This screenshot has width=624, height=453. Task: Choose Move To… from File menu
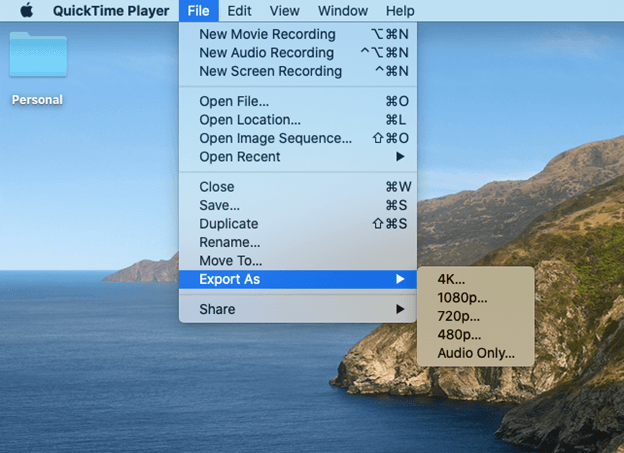pos(298,261)
